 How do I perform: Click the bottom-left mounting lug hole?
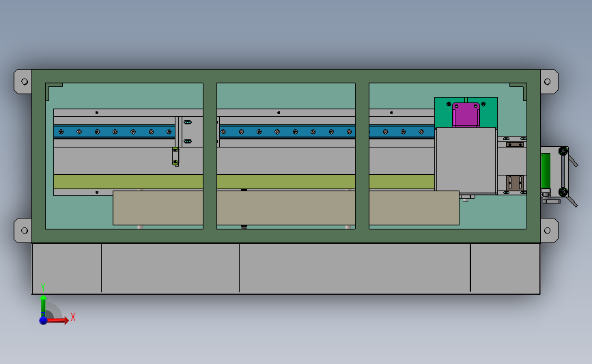(x=25, y=230)
